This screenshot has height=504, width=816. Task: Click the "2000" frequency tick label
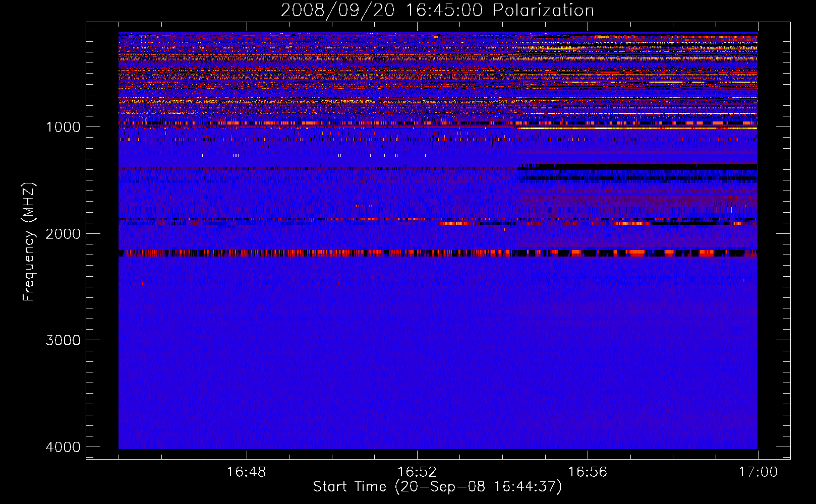pos(63,234)
